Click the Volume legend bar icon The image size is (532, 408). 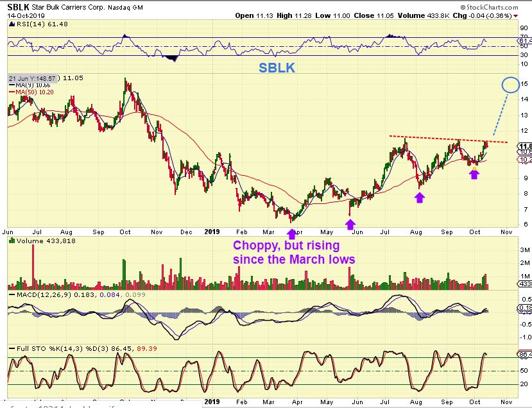point(12,241)
